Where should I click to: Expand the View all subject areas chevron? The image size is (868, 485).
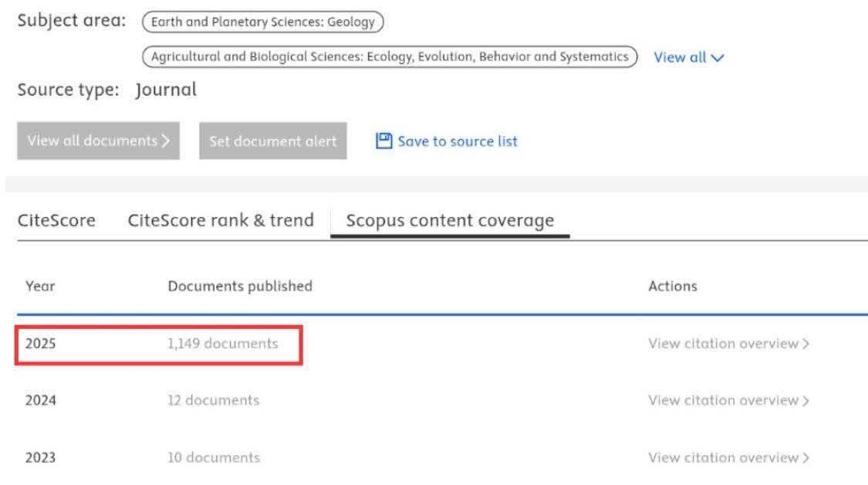[x=719, y=58]
